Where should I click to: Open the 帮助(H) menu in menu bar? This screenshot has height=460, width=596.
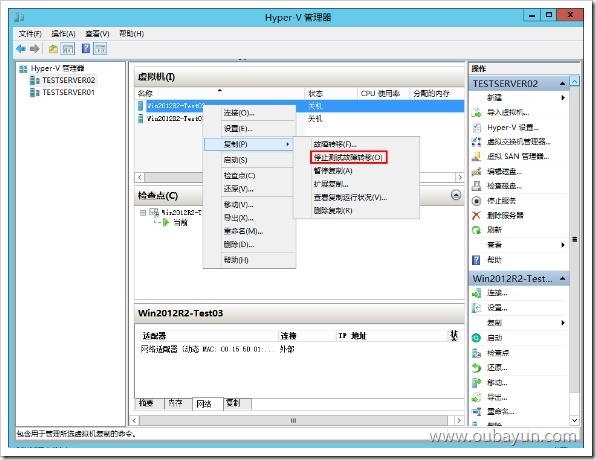132,33
